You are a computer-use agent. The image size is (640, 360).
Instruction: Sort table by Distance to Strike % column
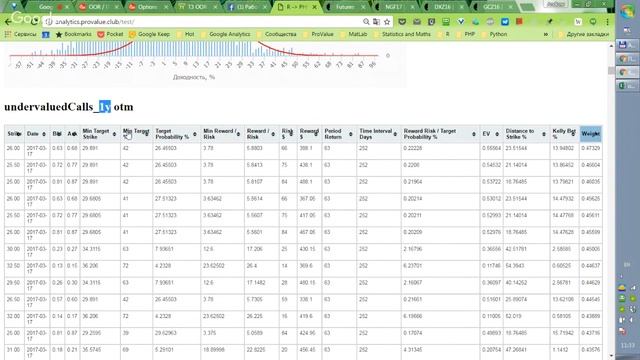[527, 134]
